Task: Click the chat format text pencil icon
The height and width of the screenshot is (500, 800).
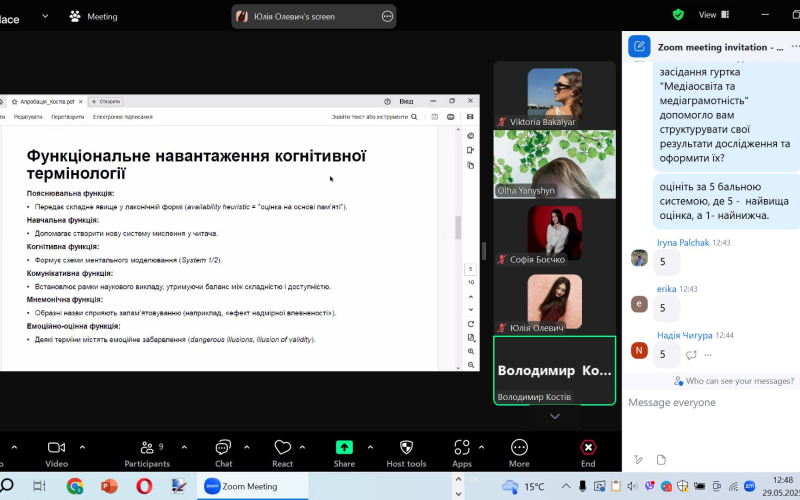Action: (638, 460)
